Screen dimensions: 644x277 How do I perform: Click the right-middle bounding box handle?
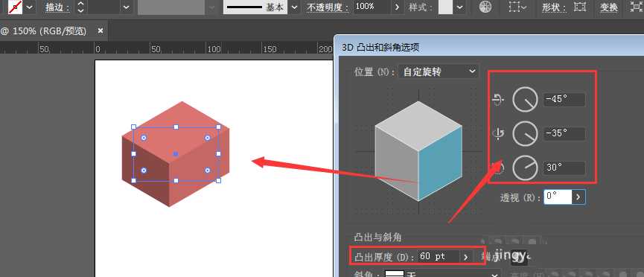click(x=218, y=153)
